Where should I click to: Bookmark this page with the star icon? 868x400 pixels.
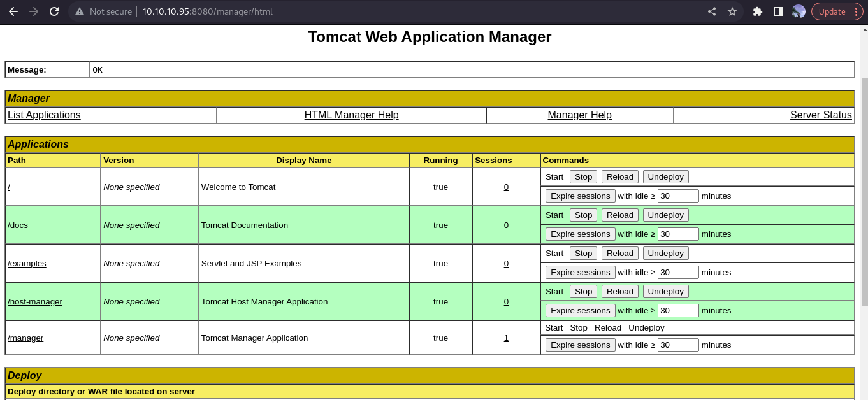732,11
